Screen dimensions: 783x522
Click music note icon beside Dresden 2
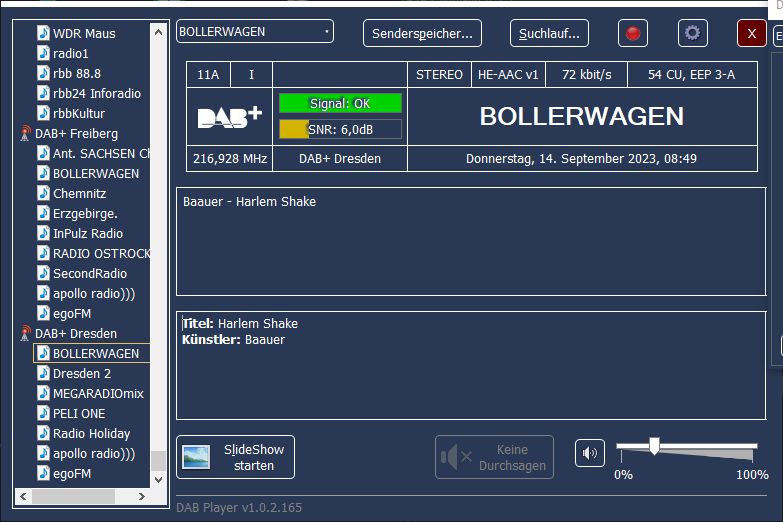43,373
